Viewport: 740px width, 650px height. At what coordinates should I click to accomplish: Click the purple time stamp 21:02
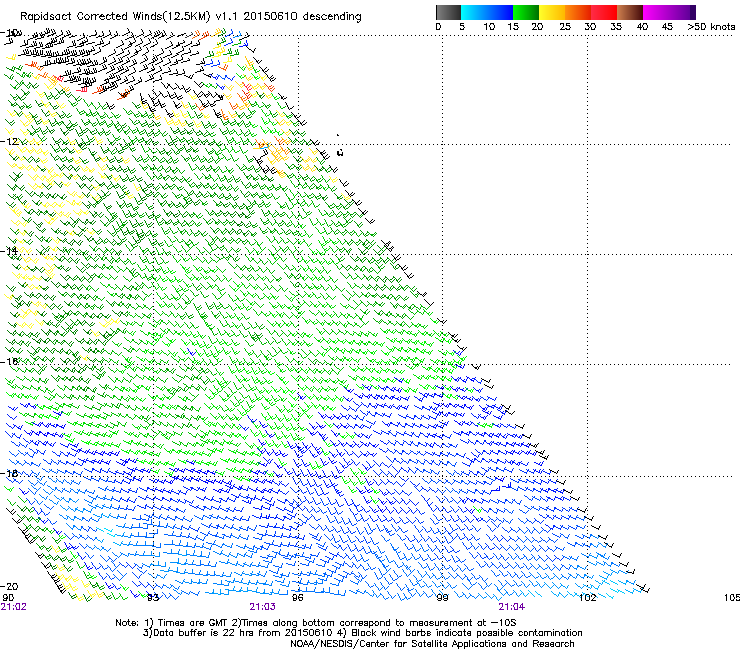14,607
